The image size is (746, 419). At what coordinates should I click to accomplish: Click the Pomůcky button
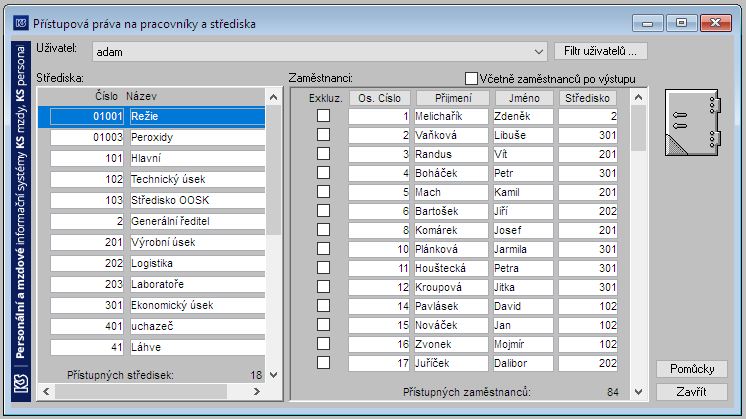coord(692,369)
